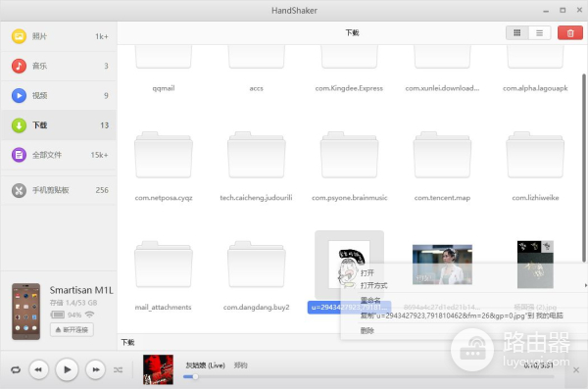Switch to grid view
Viewport: 588px width, 389px height.
point(517,33)
